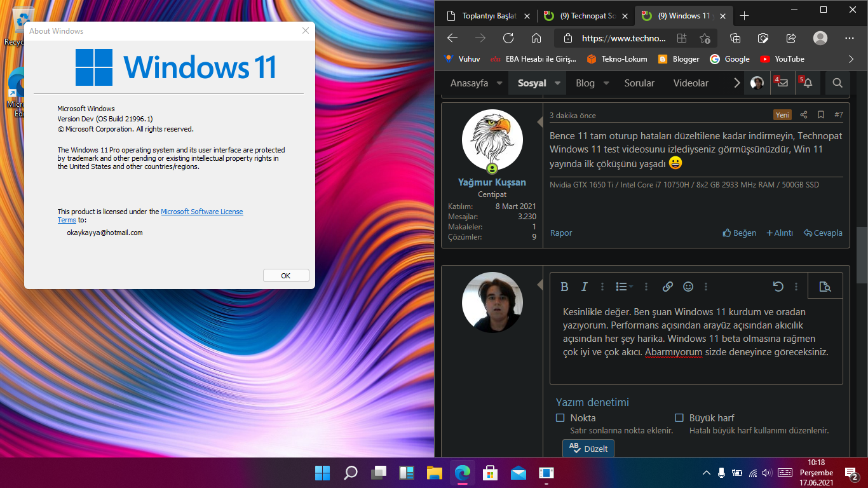The image size is (868, 488).
Task: Open Task View from the taskbar
Action: point(379,473)
